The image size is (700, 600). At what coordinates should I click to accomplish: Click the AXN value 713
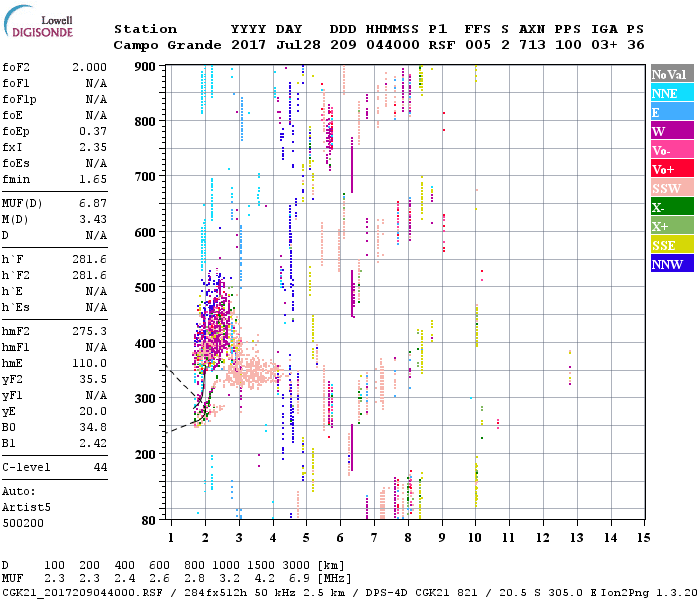point(532,45)
